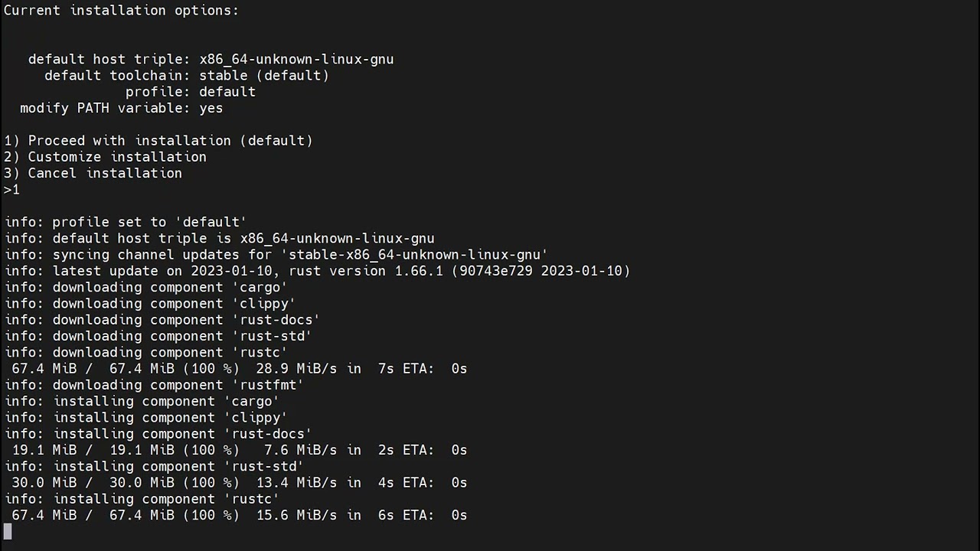Viewport: 980px width, 551px height.
Task: Click the "installing component 'rustc'" line
Action: (x=142, y=499)
